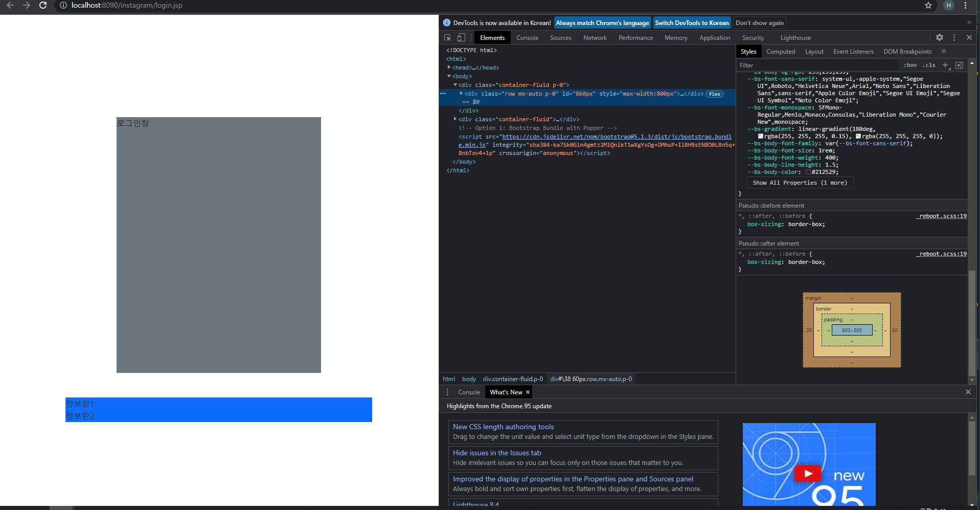Select div.container-fluid.p-0 breadcrumb
The image size is (980, 510).
pos(513,379)
